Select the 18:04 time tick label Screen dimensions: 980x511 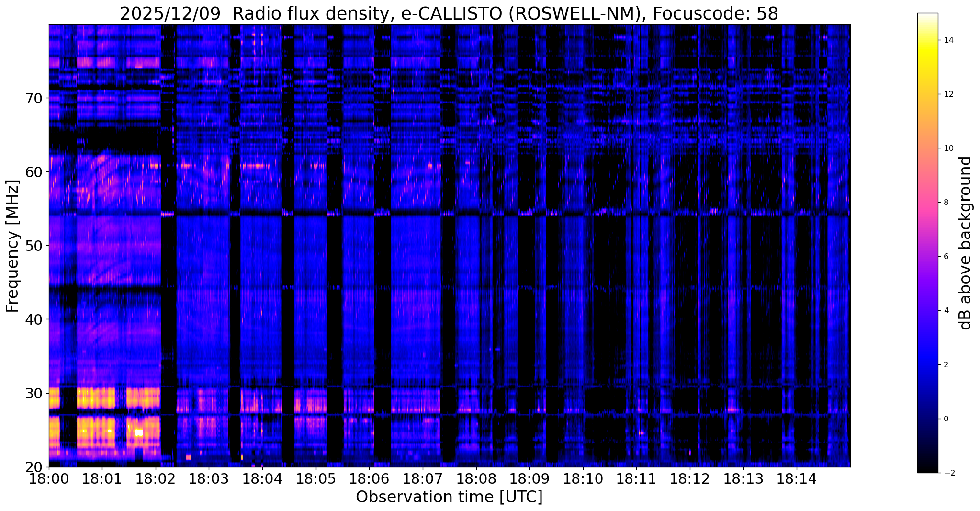pos(262,478)
